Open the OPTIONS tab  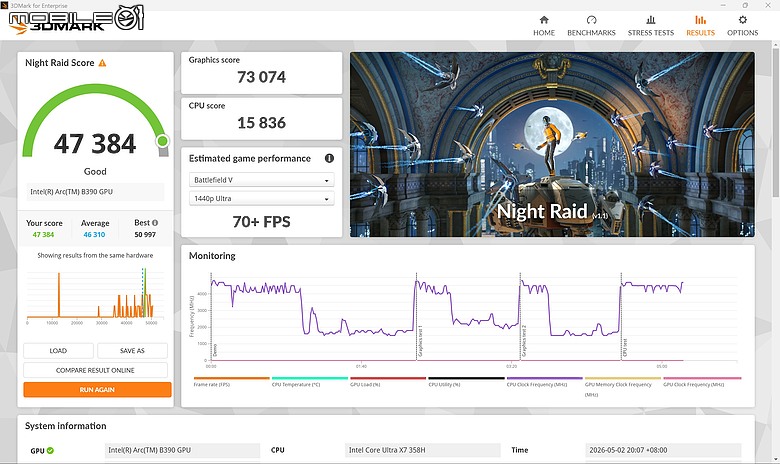pyautogui.click(x=742, y=26)
